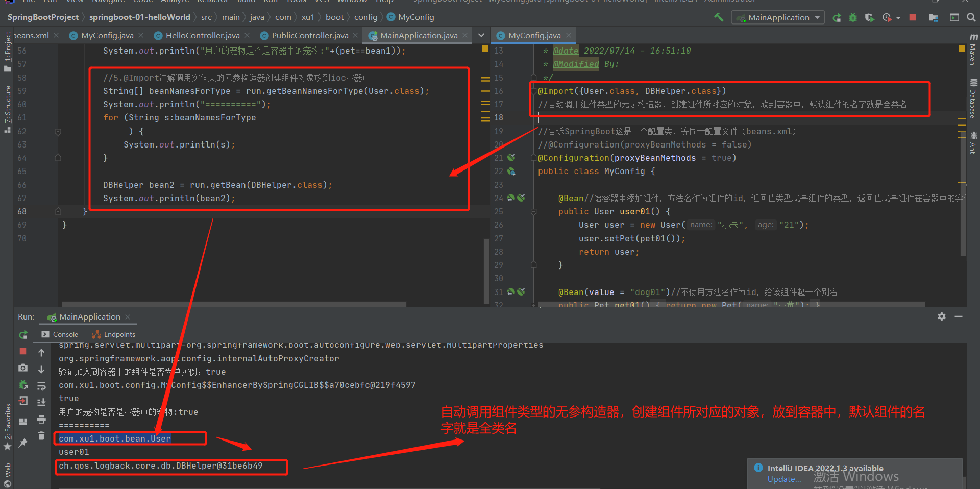Clear all console output with trash icon
Screen dimensions: 980x489
point(41,435)
